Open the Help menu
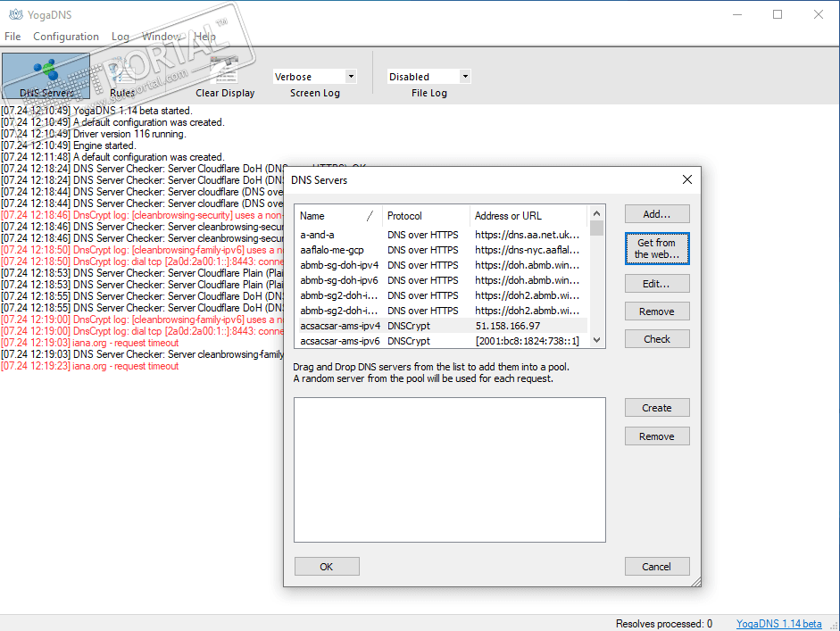The height and width of the screenshot is (631, 840). coord(204,37)
